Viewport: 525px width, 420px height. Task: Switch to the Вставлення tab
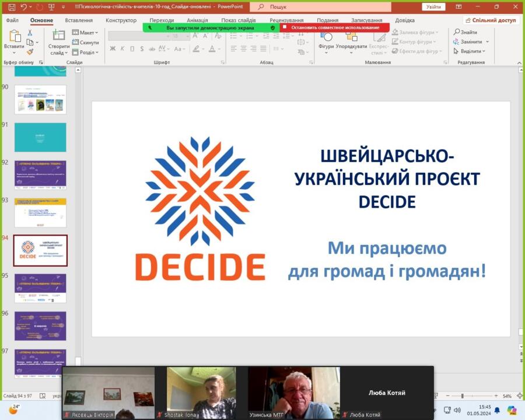79,20
